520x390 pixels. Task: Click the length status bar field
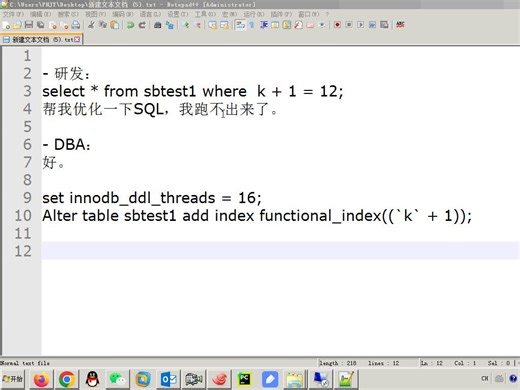coord(338,363)
